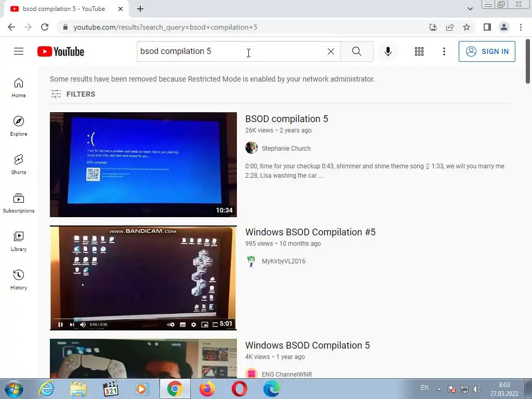Image resolution: width=532 pixels, height=399 pixels.
Task: Open the Windows BSOD Compilation #5 thumbnail
Action: [143, 278]
